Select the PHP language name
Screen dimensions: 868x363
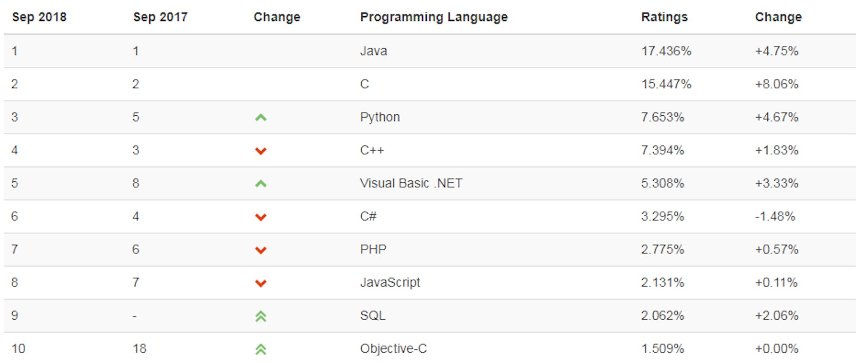[373, 249]
